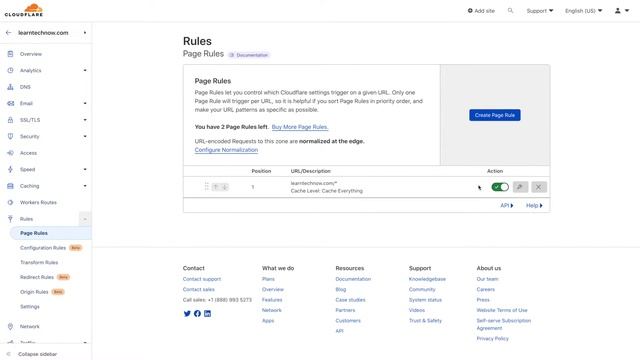The width and height of the screenshot is (640, 360).
Task: Delete the page rule with X icon
Action: tap(539, 187)
